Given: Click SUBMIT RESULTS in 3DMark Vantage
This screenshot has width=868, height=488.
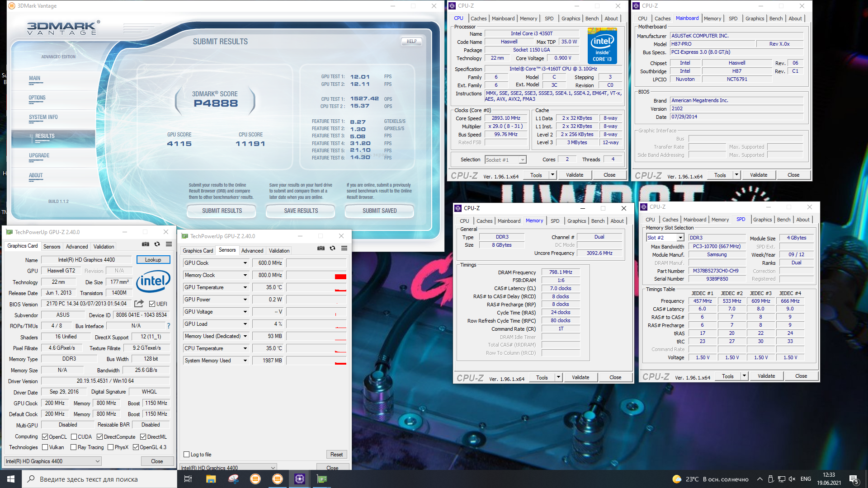Looking at the screenshot, I should pos(222,211).
